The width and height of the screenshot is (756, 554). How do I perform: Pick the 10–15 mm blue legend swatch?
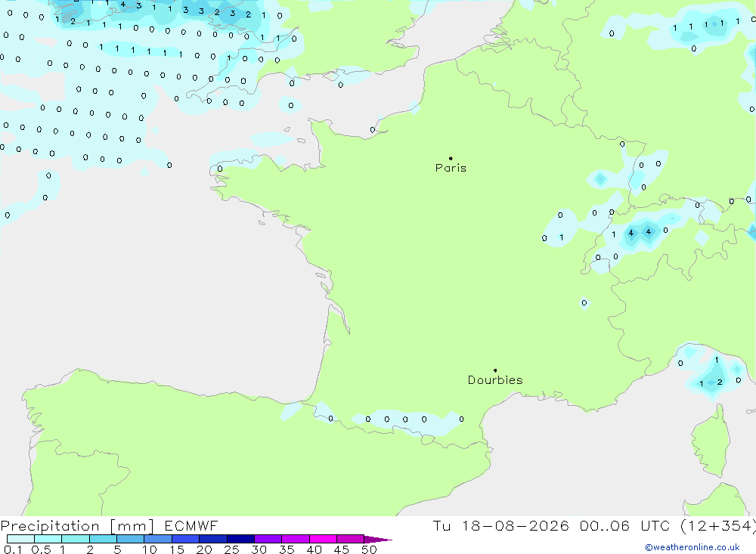[158, 539]
